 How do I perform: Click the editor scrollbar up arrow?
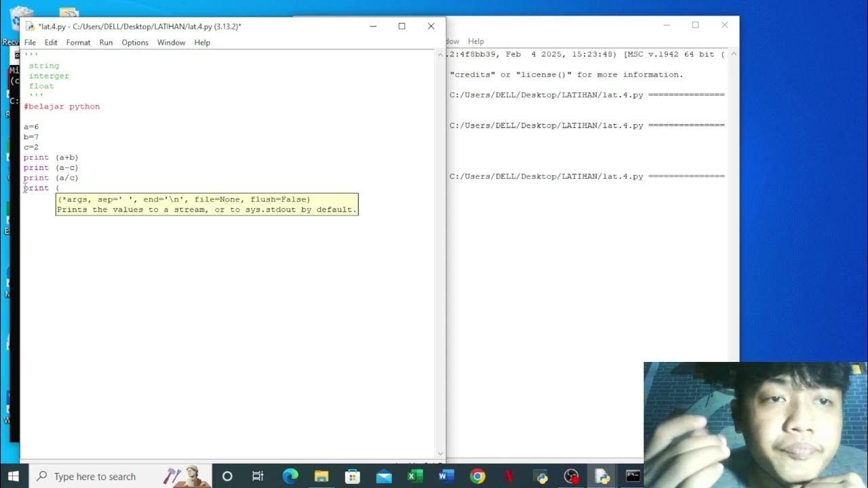[440, 55]
